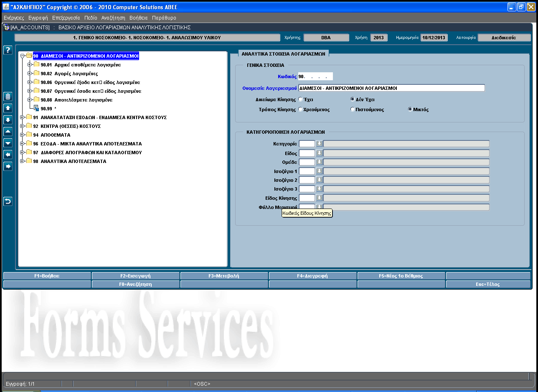Open the Ισοζύγιο 3 lookup arrow

tap(319, 189)
